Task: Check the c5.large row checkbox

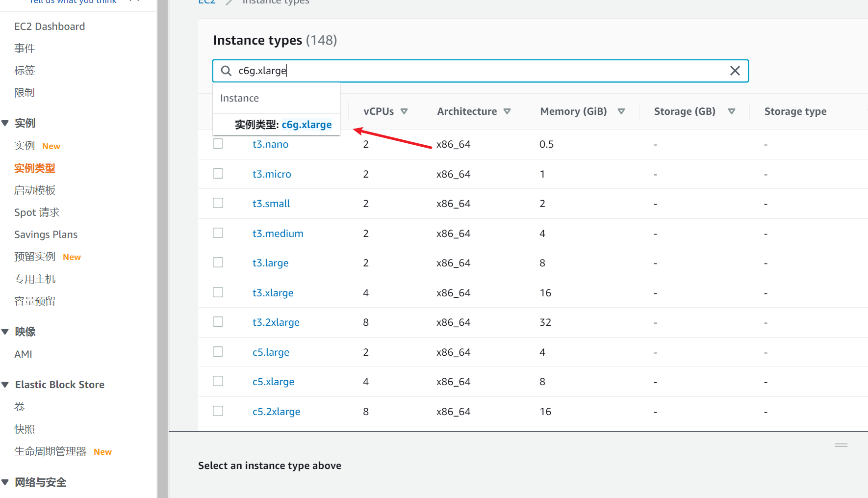Action: [x=218, y=351]
